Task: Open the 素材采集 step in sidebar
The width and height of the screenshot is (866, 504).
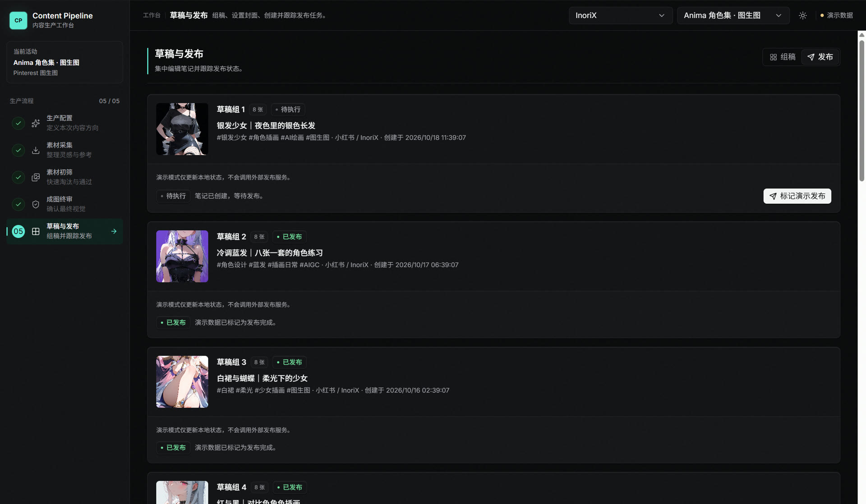Action: tap(64, 150)
